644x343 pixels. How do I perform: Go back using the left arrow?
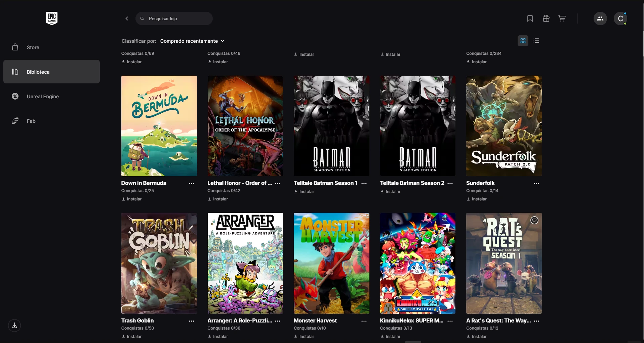click(x=127, y=18)
